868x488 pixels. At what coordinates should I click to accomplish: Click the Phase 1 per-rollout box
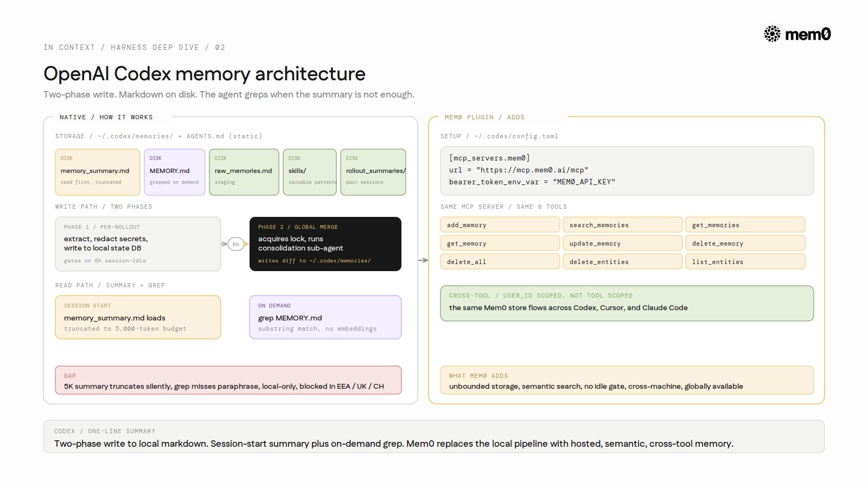click(x=138, y=244)
